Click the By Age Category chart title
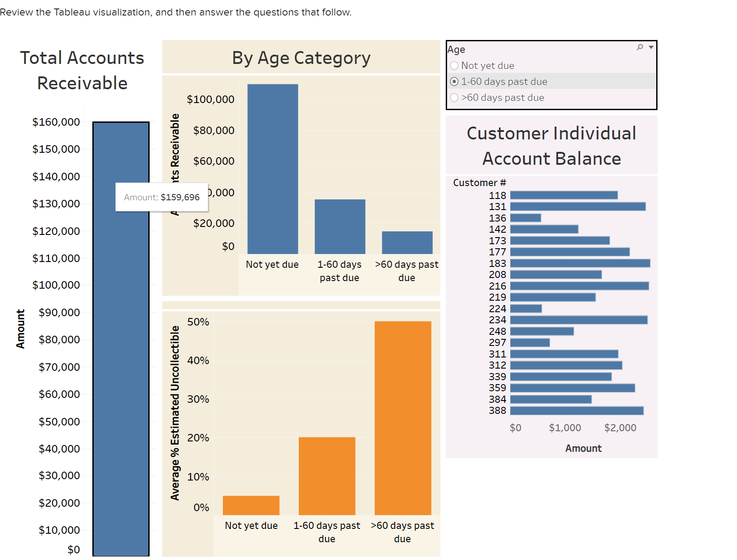Viewport: 737px width, 560px height. click(301, 57)
